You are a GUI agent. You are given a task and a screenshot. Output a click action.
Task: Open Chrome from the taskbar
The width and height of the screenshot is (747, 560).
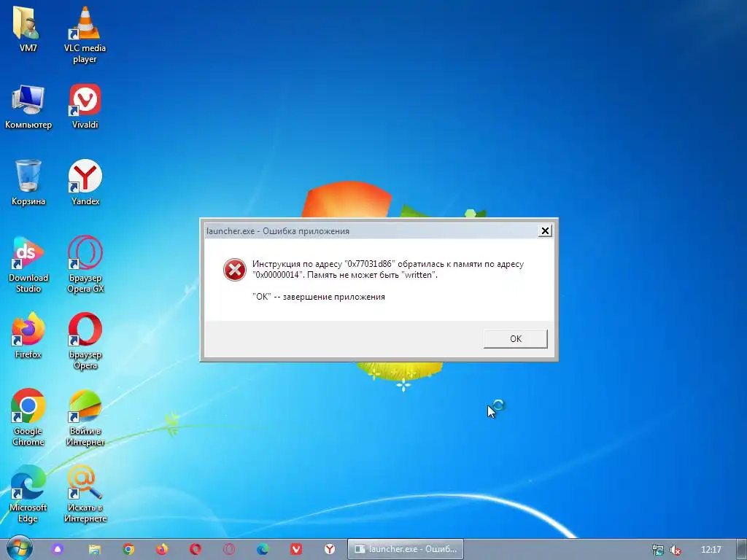pyautogui.click(x=128, y=549)
